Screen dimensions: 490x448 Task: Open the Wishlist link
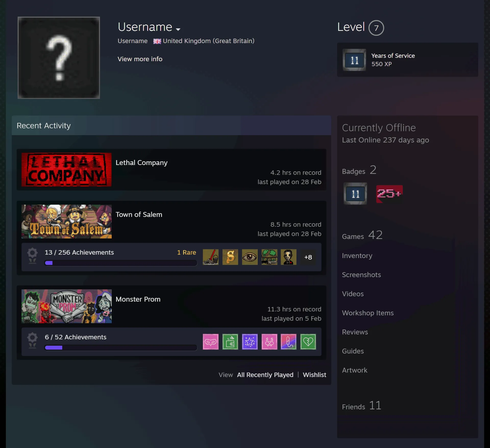tap(314, 375)
